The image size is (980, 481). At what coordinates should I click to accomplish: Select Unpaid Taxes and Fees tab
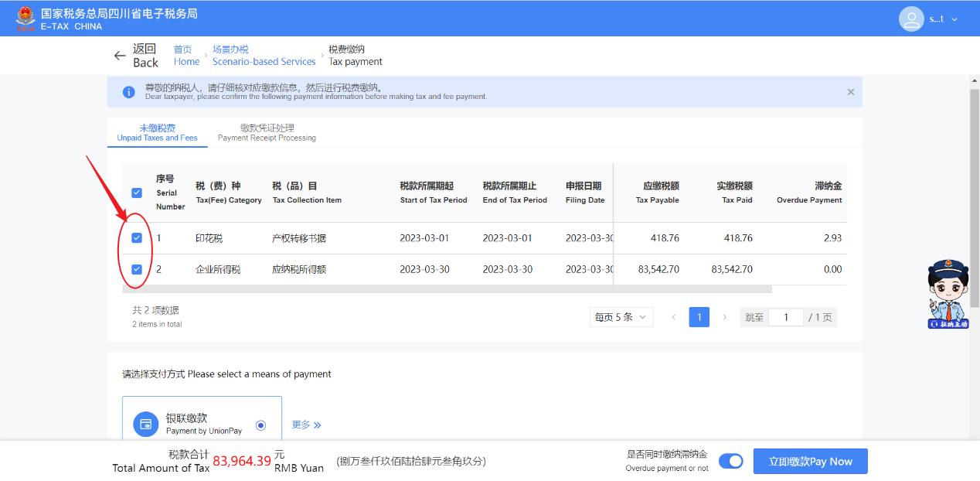point(157,132)
